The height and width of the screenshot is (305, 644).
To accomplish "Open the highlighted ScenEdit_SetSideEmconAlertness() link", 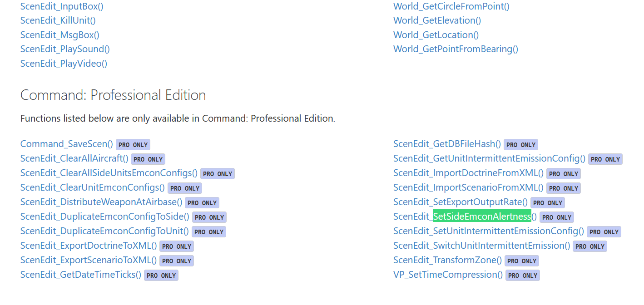I will [x=465, y=216].
